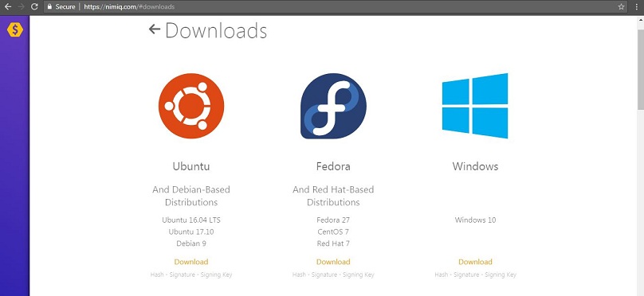Click the Ubuntu heading text
This screenshot has height=296, width=644.
click(191, 166)
